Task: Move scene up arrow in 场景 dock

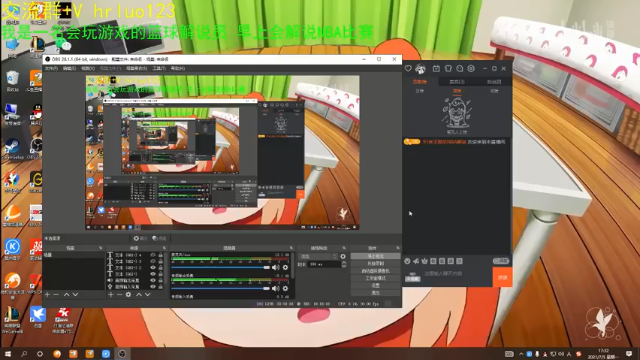Action: point(67,294)
